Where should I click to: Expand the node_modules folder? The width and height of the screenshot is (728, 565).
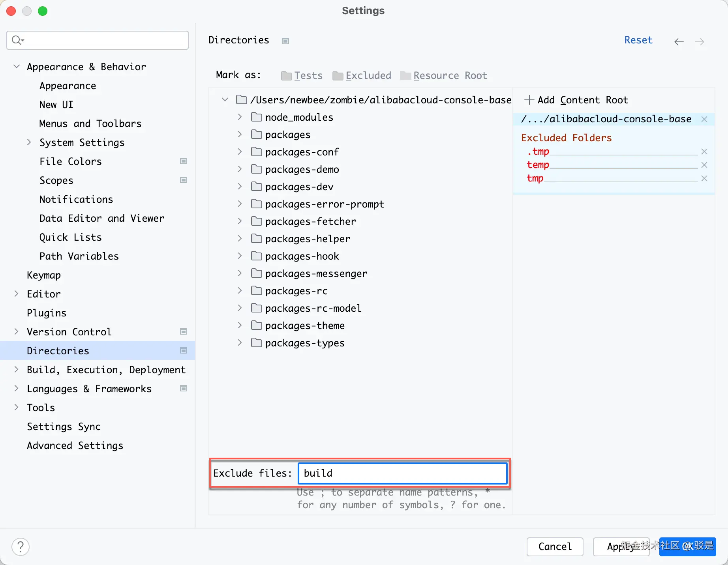point(240,117)
